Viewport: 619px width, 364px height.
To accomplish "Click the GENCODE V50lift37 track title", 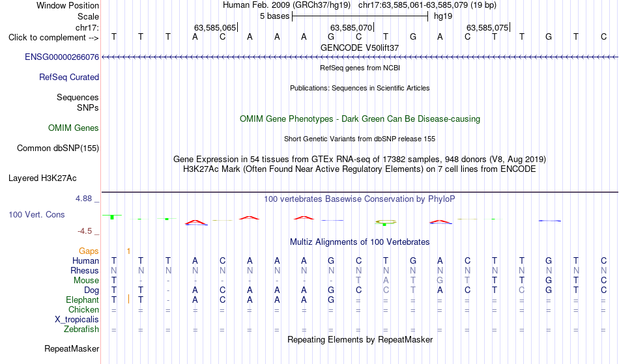I will tap(360, 48).
